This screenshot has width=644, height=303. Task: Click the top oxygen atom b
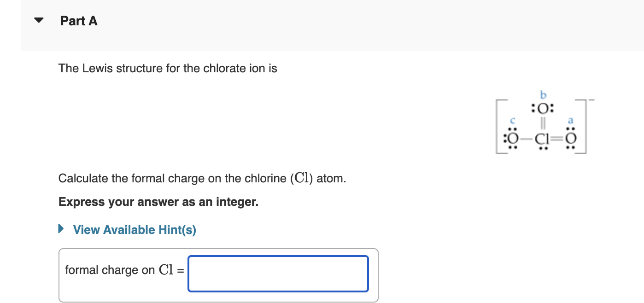tap(543, 109)
